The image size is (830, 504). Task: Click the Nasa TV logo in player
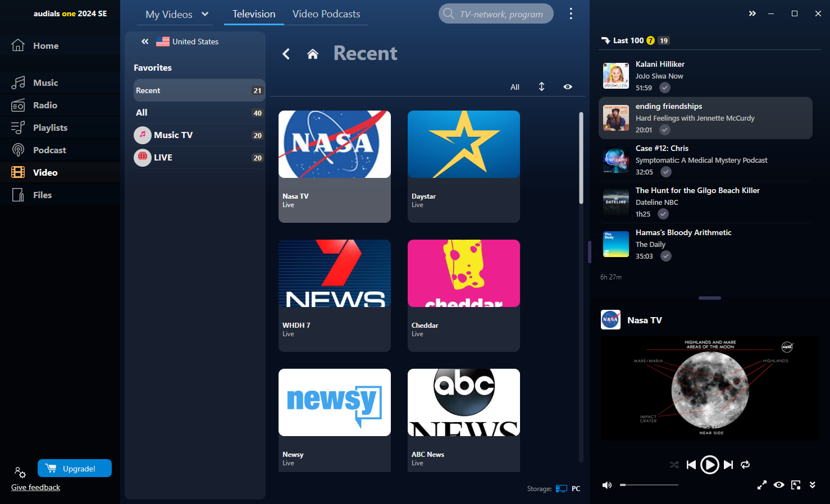tap(610, 320)
